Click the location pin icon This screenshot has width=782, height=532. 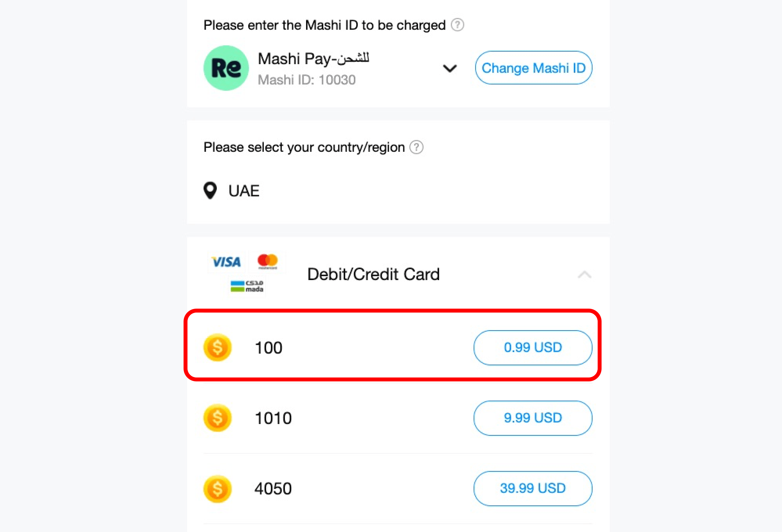click(210, 191)
